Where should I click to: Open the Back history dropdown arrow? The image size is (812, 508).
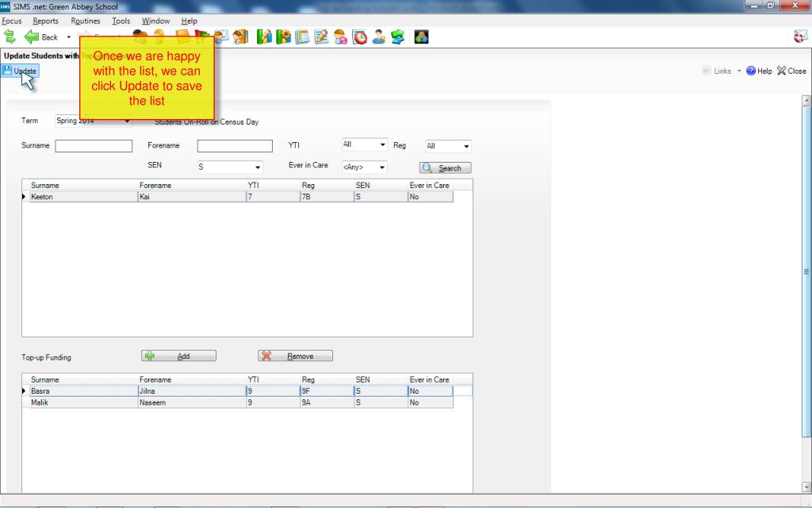(68, 37)
